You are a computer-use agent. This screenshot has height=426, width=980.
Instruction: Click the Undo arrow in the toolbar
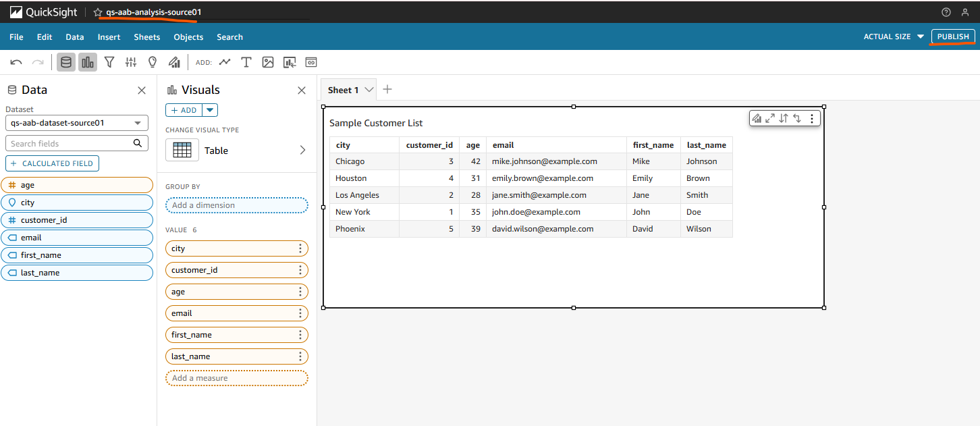[x=16, y=63]
